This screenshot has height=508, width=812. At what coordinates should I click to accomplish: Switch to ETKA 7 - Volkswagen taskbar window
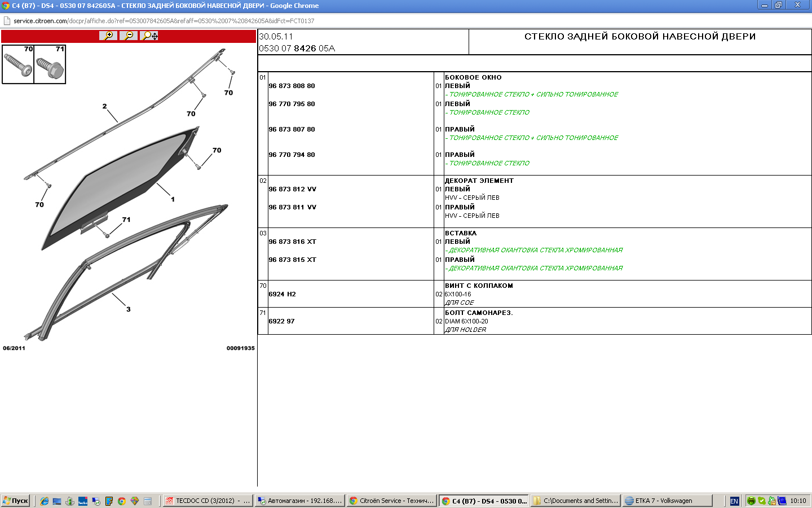668,501
